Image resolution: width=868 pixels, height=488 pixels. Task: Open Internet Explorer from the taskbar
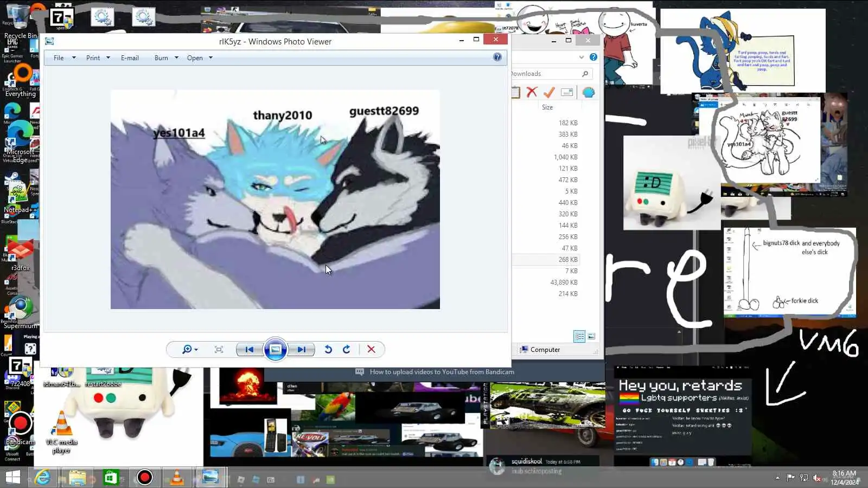pos(43,477)
